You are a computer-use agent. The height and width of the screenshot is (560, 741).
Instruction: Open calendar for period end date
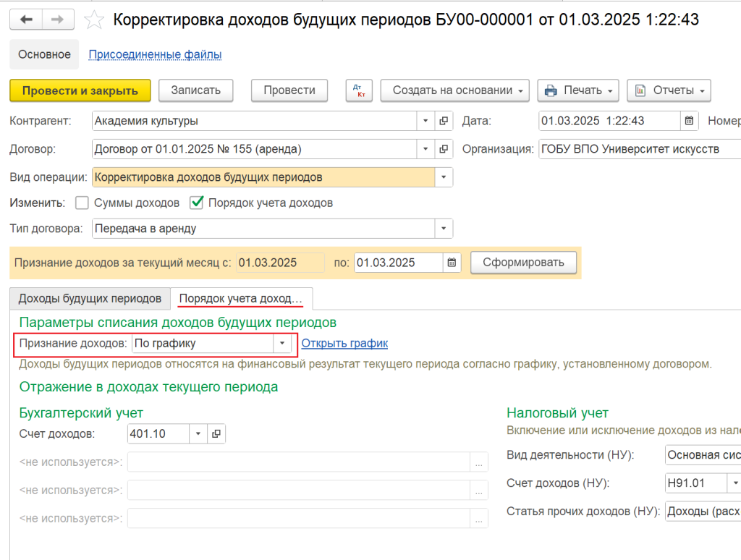click(x=452, y=263)
